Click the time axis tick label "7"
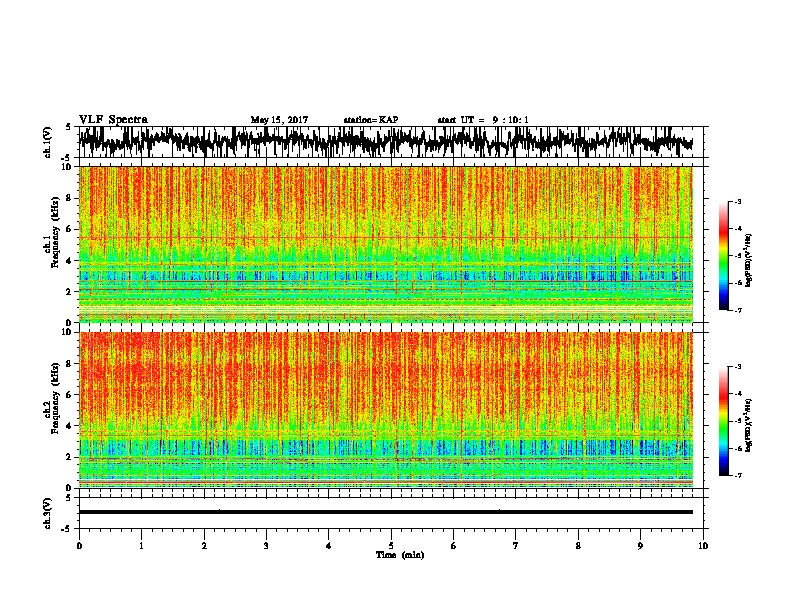This screenshot has width=792, height=612. tap(516, 546)
